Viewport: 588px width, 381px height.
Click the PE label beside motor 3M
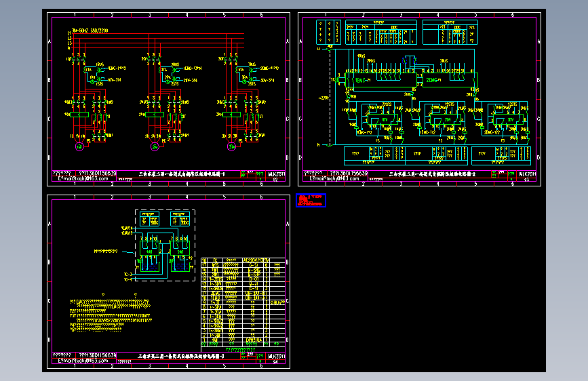241,141
